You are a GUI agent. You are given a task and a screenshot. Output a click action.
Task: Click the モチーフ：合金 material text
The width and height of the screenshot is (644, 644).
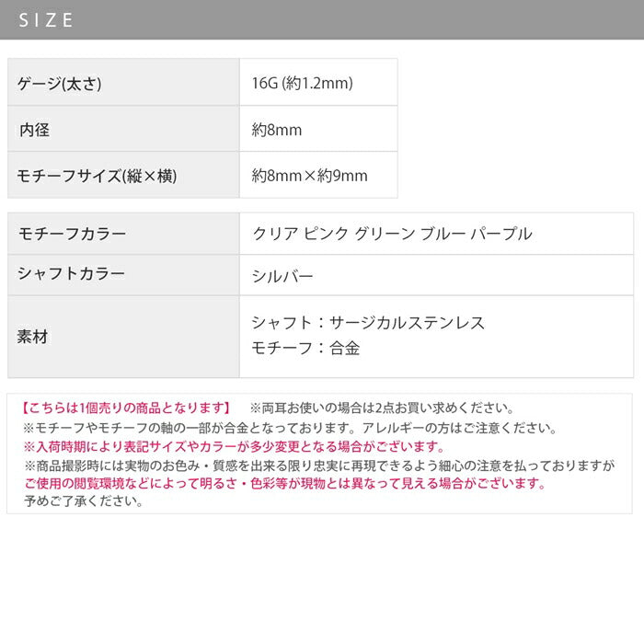pyautogui.click(x=305, y=349)
